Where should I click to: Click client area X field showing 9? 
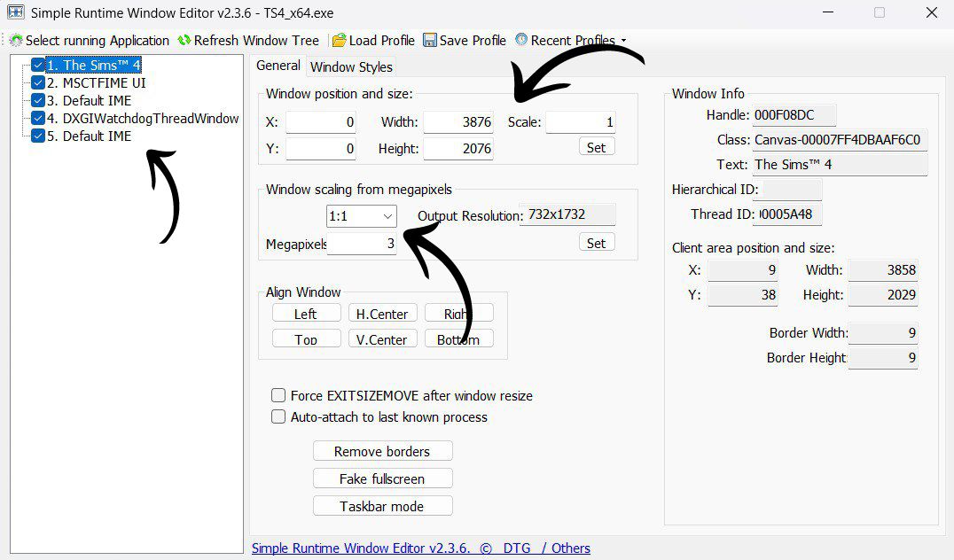click(x=743, y=270)
